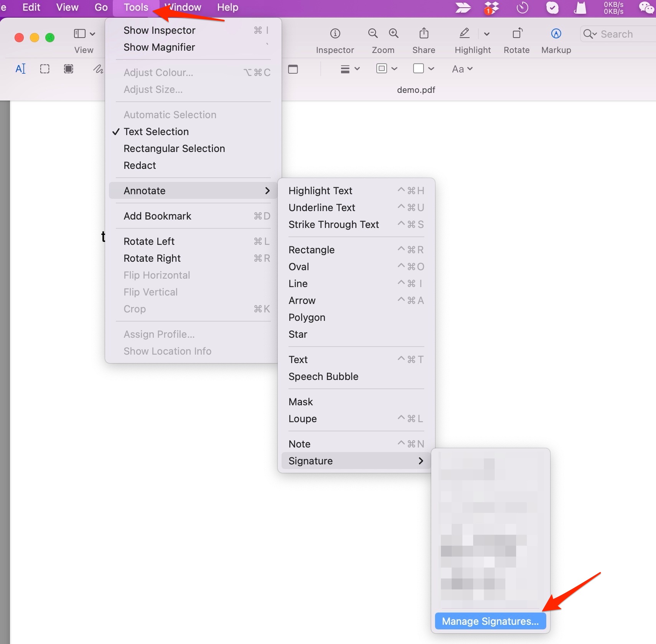Click Manage Signatures… option

[490, 621]
